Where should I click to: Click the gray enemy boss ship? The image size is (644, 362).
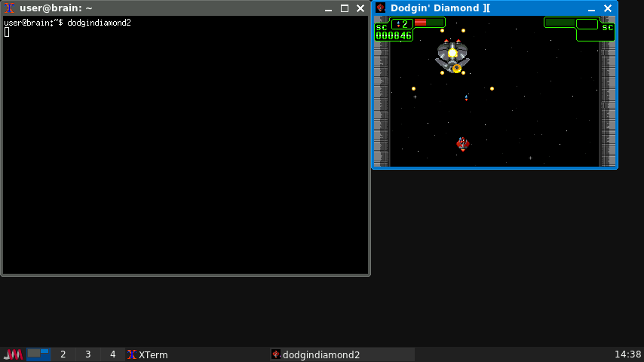click(452, 55)
